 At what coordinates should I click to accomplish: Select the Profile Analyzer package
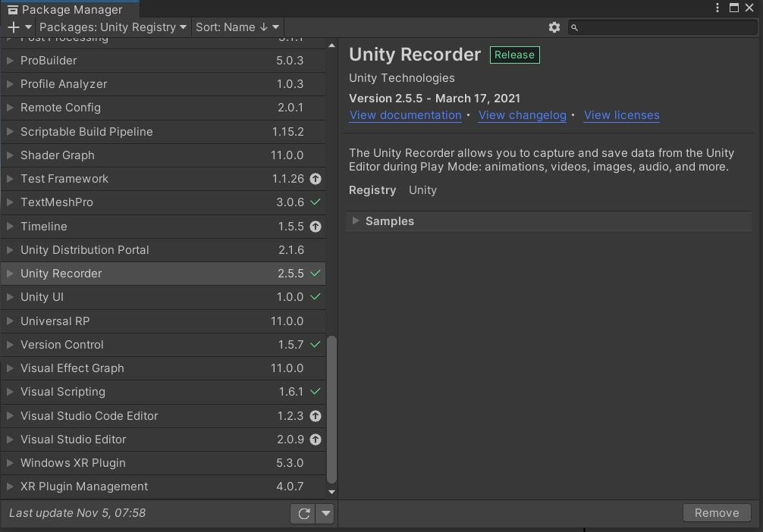(163, 84)
